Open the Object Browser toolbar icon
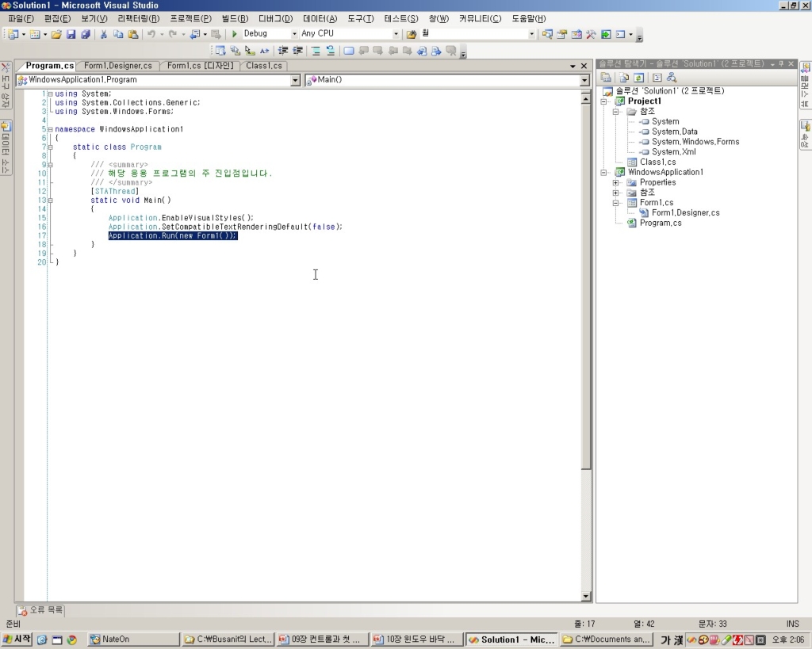 (x=576, y=34)
